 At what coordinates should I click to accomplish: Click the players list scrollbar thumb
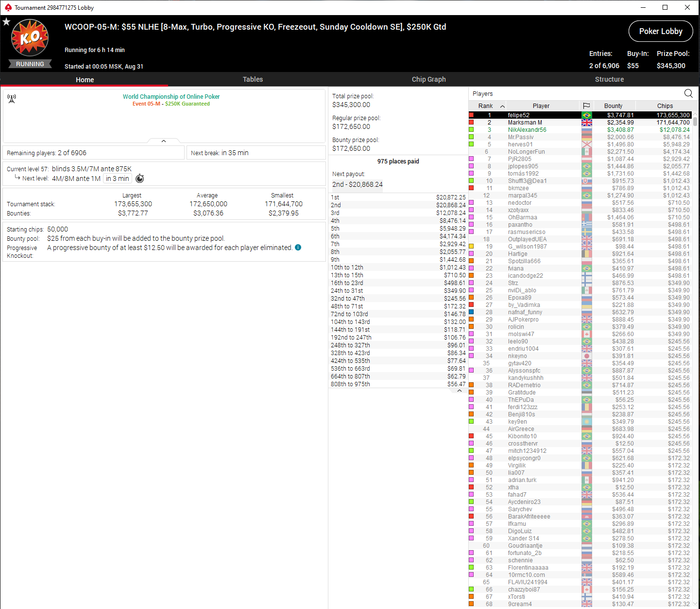(695, 119)
